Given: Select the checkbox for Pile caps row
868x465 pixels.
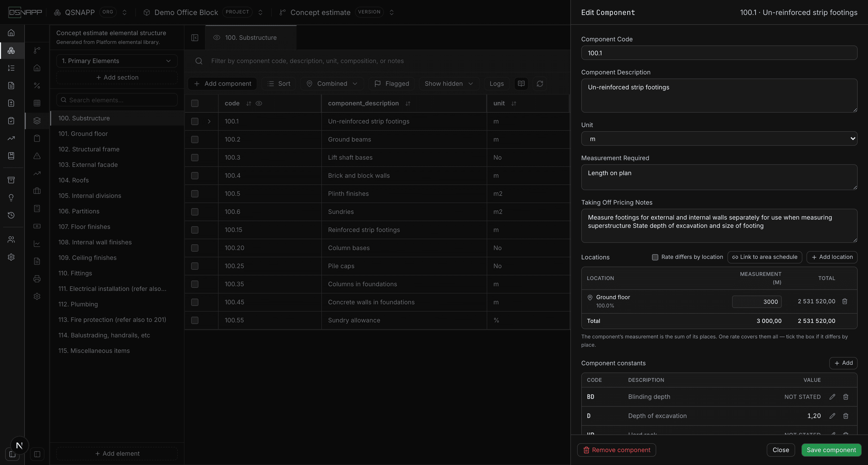Looking at the screenshot, I should (195, 266).
